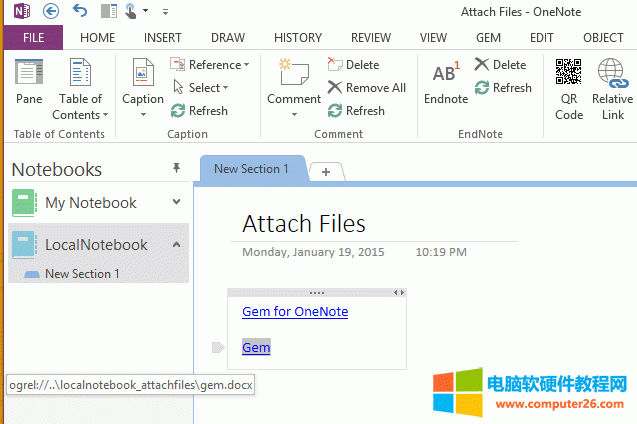Delete the endnote
This screenshot has width=637, height=424.
point(500,65)
